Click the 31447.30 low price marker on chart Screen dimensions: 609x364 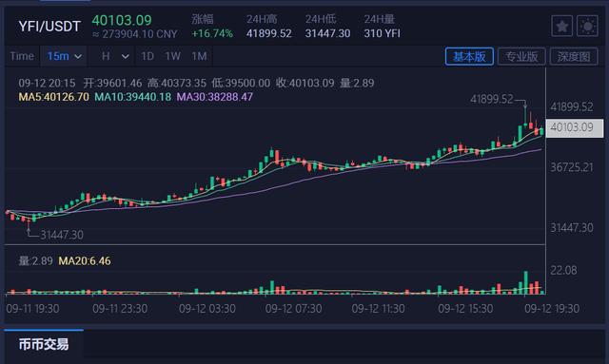pos(62,235)
